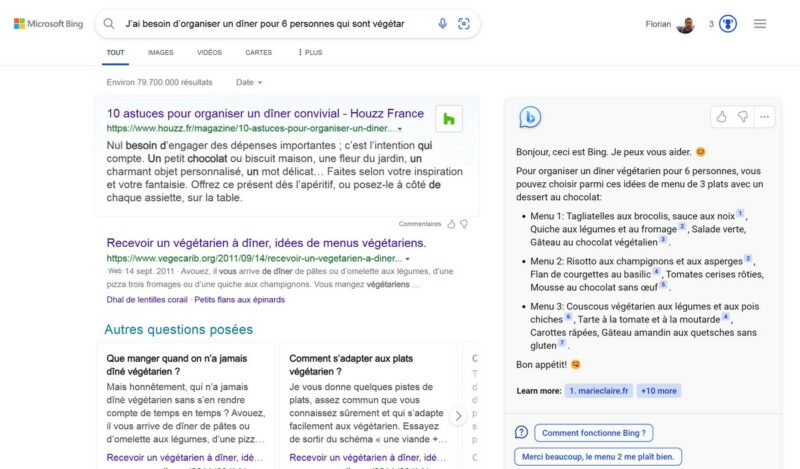Viewport: 800px width, 469px height.
Task: Click the question mark help icon
Action: pos(521,432)
